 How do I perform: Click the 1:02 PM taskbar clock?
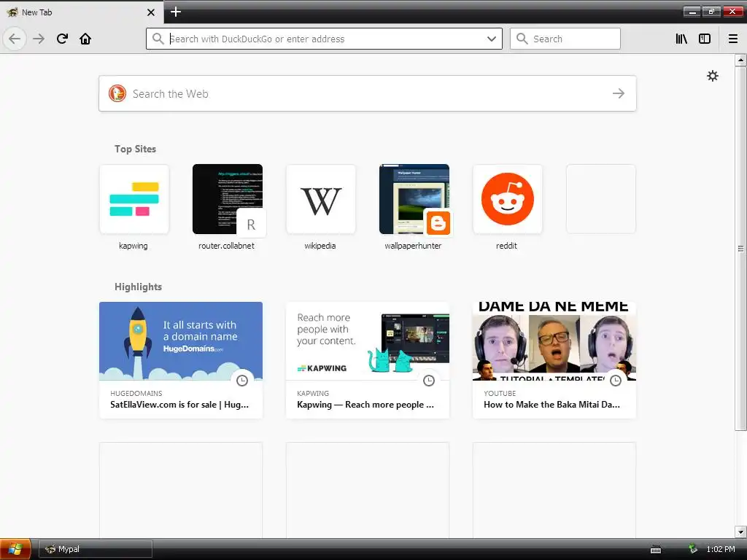click(x=721, y=549)
